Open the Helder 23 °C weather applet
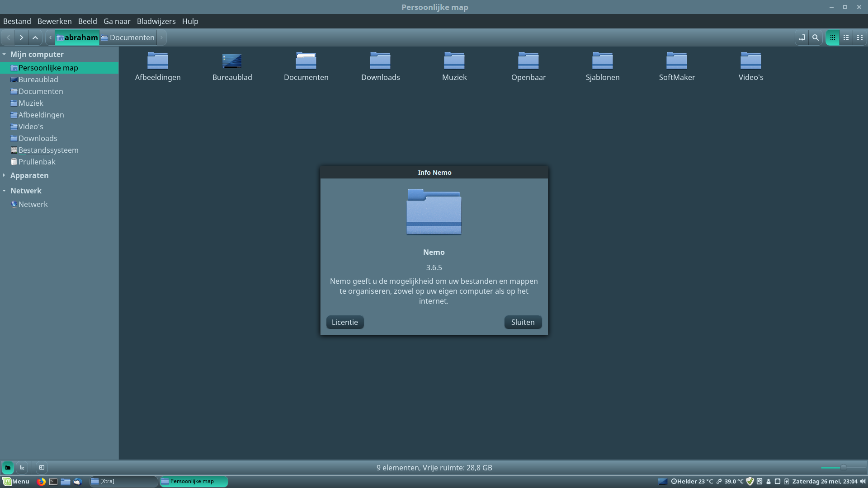This screenshot has height=488, width=868. (x=692, y=481)
